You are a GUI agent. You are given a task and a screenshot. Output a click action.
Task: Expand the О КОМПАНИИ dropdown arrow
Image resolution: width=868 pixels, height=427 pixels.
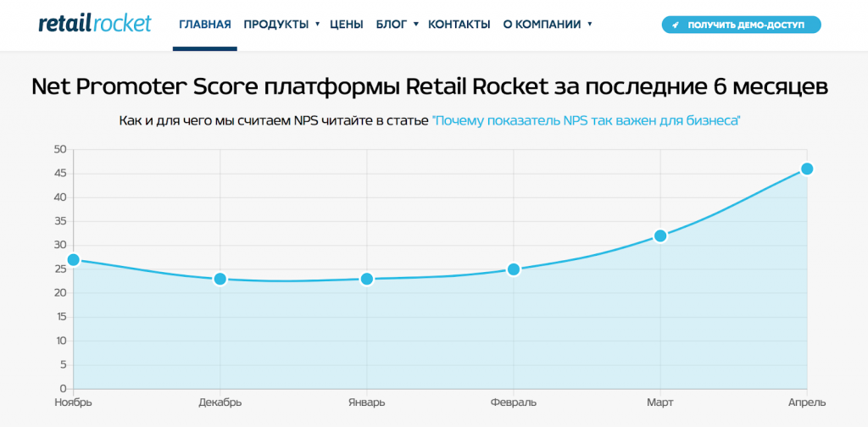[x=590, y=25]
